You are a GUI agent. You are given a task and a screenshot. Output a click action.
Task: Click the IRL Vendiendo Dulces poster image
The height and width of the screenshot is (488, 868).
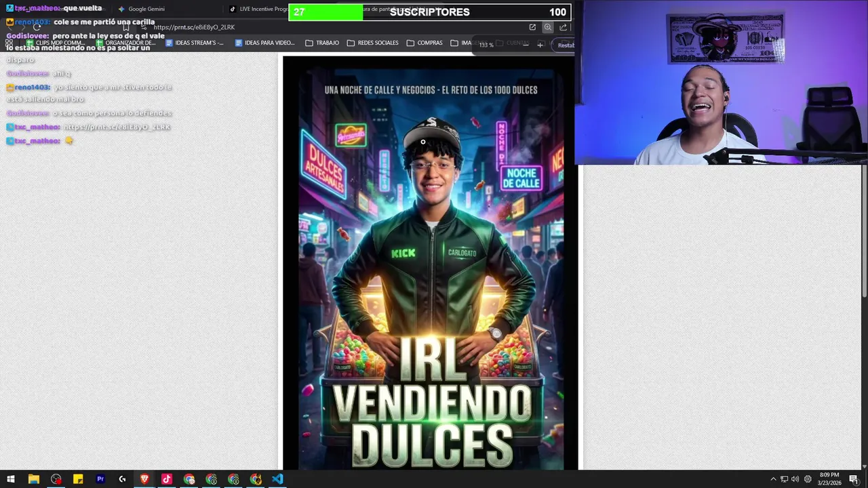[431, 263]
